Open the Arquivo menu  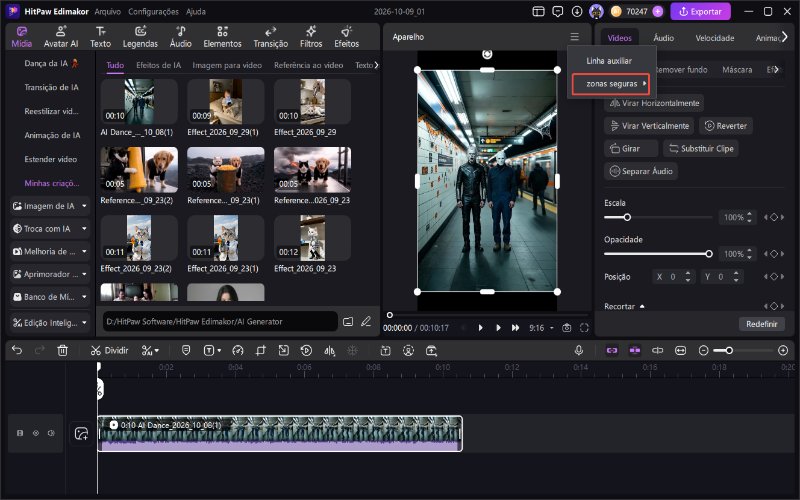[107, 11]
